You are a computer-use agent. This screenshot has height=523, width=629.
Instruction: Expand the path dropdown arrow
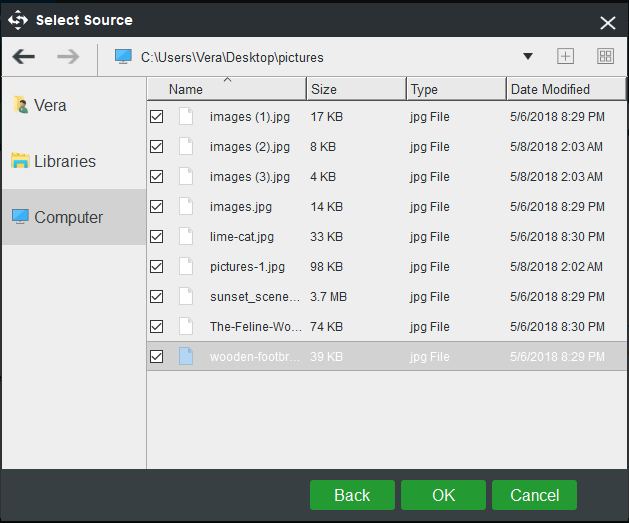528,57
